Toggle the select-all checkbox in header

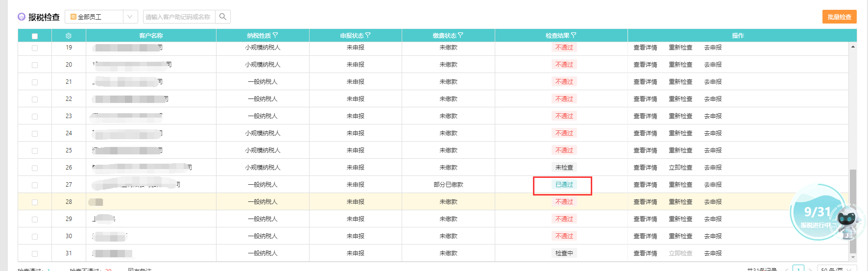[x=35, y=36]
